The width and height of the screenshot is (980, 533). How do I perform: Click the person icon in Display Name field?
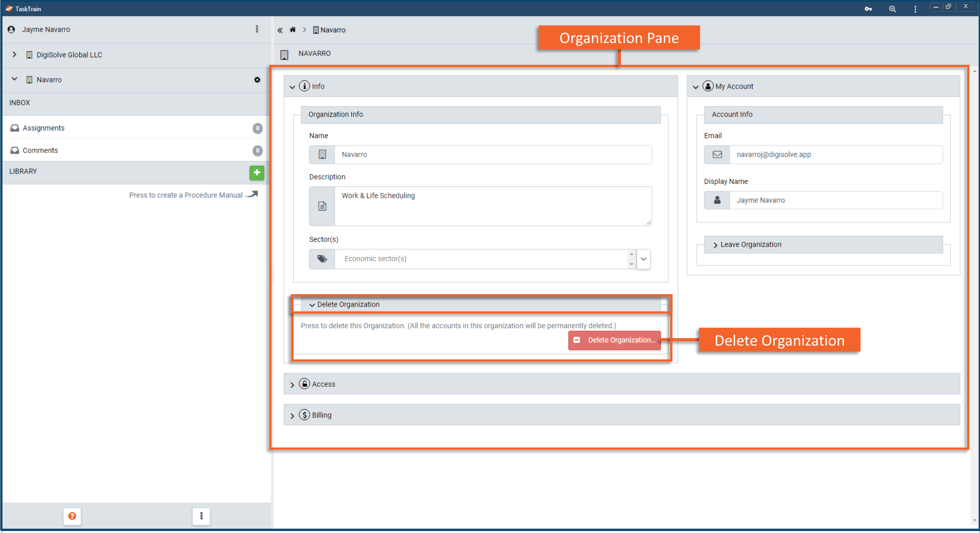717,200
